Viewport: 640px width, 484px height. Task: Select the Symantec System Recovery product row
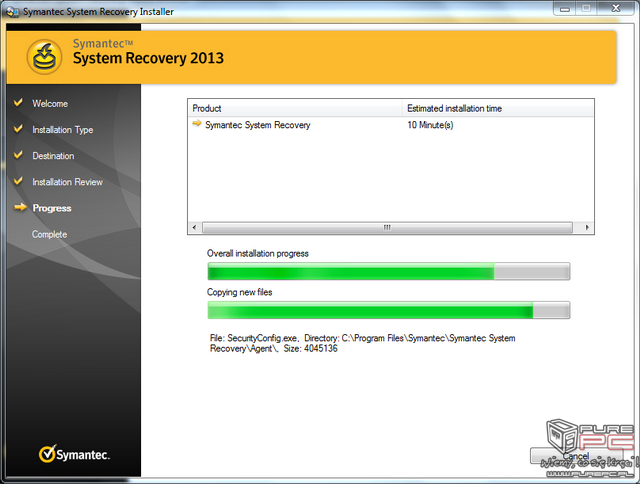[x=391, y=125]
